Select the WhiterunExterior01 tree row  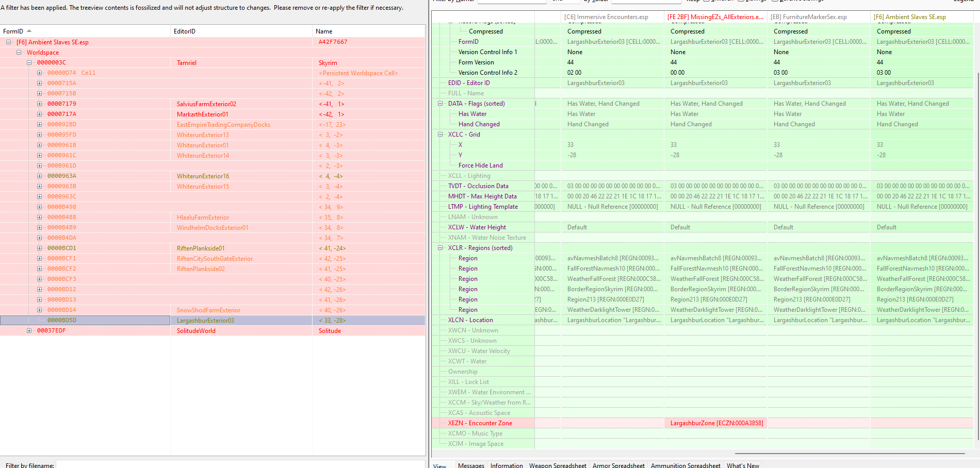click(213, 145)
